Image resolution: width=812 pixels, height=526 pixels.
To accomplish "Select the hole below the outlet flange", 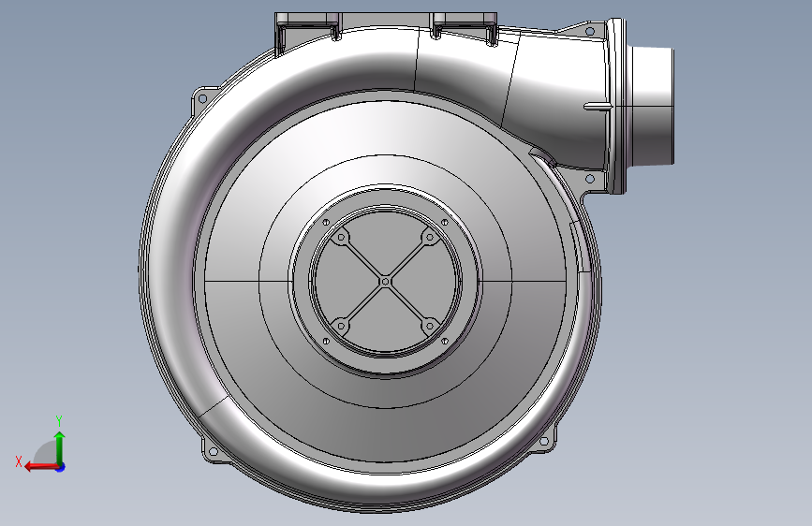I will click(589, 179).
